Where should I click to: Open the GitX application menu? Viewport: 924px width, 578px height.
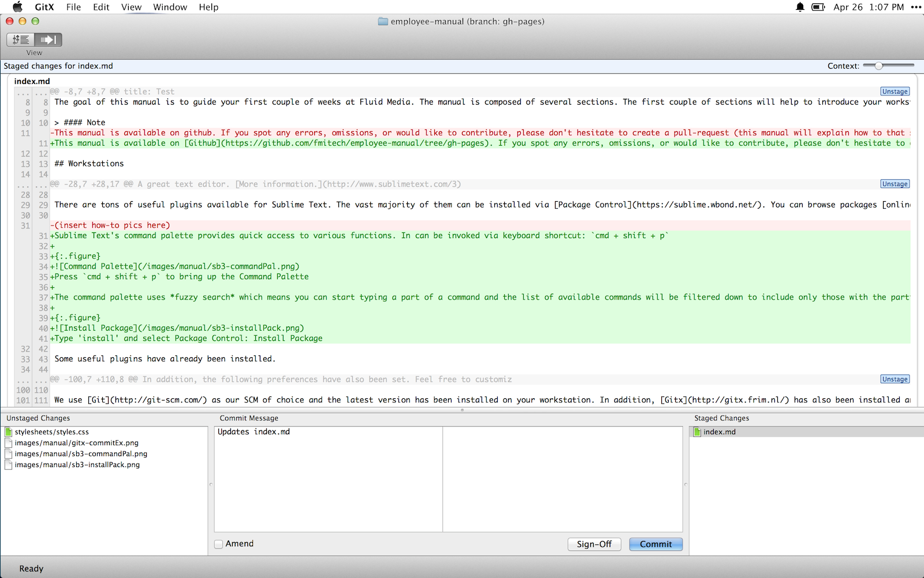click(44, 7)
